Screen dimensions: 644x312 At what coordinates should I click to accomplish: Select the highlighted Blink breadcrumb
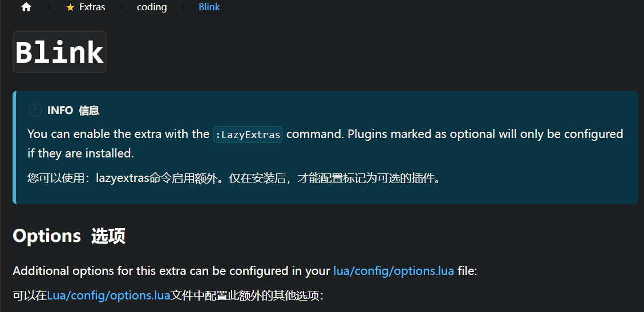(209, 7)
